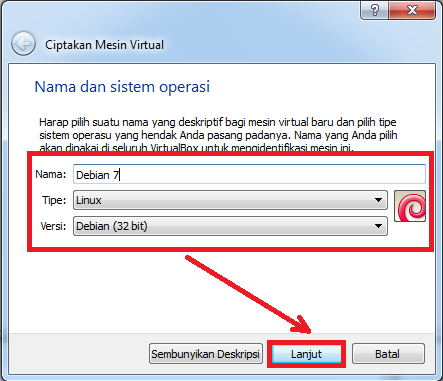
Task: Close the Ciptakan Mesin Virtual dialog
Action: pyautogui.click(x=412, y=10)
